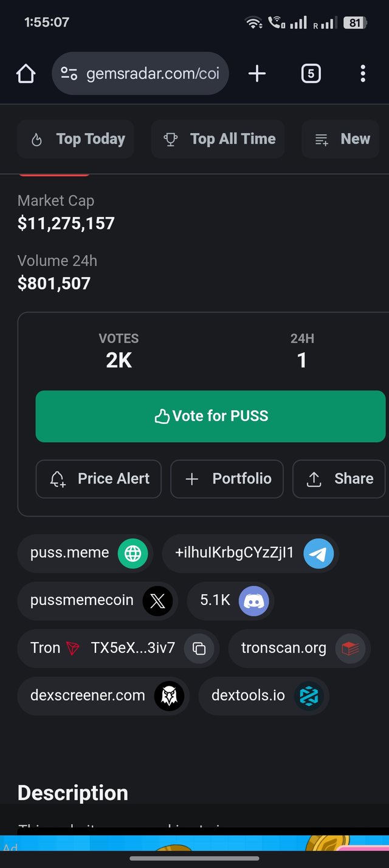Image resolution: width=389 pixels, height=868 pixels.
Task: Open a new browser tab with plus icon
Action: [257, 74]
